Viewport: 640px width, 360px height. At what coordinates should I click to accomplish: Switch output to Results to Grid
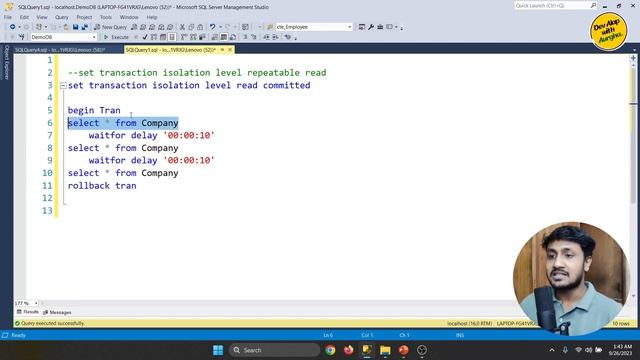pyautogui.click(x=224, y=37)
